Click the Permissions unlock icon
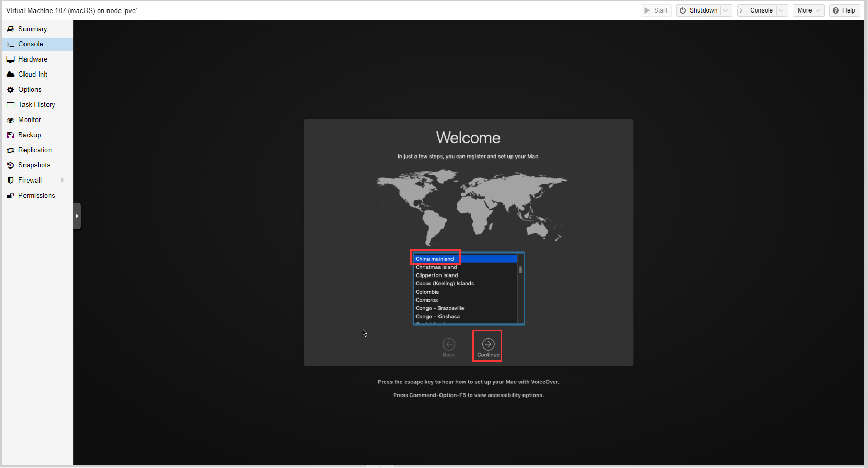This screenshot has height=468, width=868. pos(10,196)
